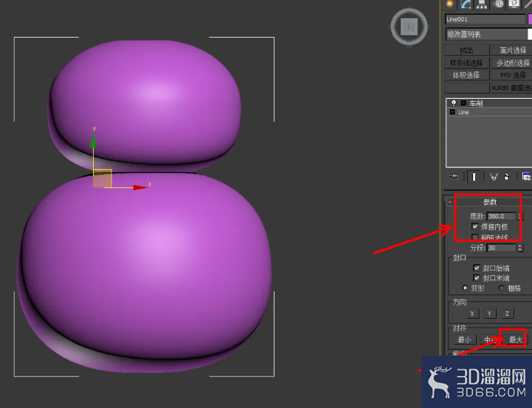This screenshot has width=532, height=408.
Task: Open the Create panel tab icon
Action: [449, 4]
